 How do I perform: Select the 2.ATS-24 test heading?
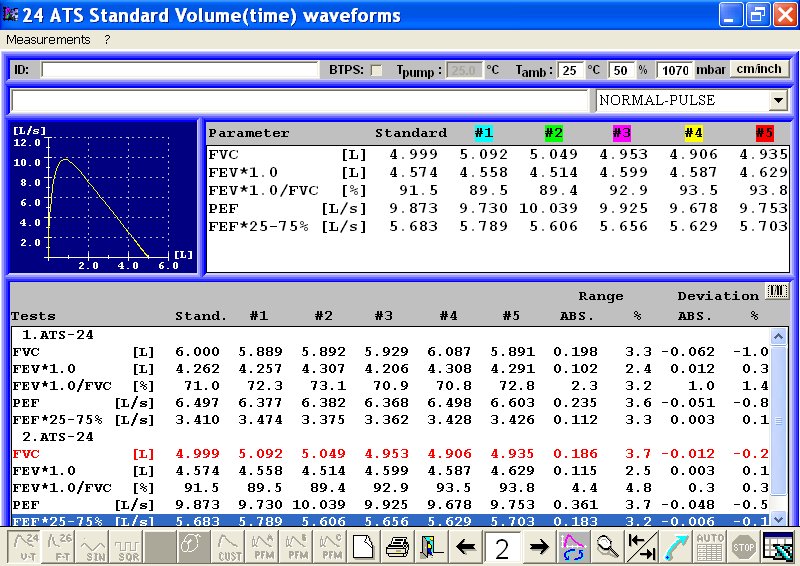pyautogui.click(x=58, y=437)
